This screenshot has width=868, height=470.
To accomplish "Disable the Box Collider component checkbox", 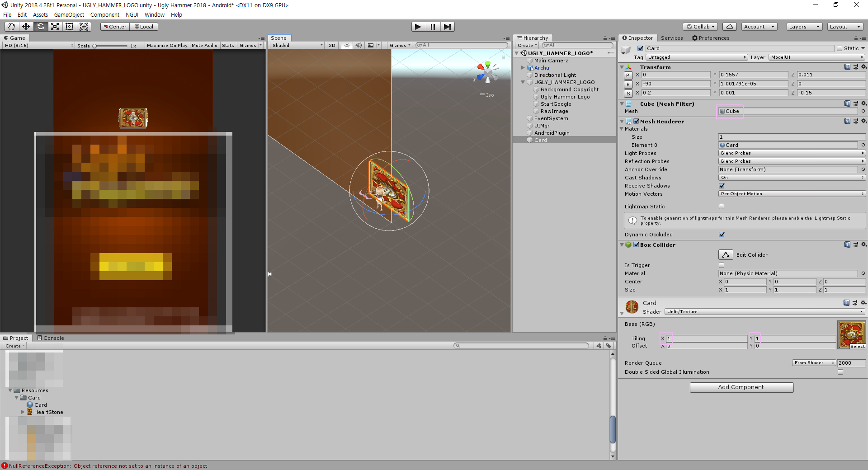I will tap(636, 244).
